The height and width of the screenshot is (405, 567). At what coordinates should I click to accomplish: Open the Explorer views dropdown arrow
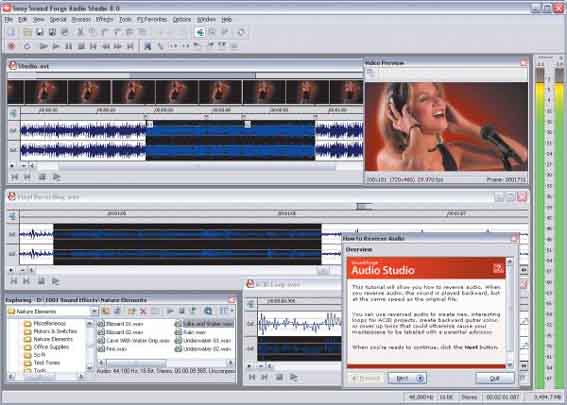(231, 311)
